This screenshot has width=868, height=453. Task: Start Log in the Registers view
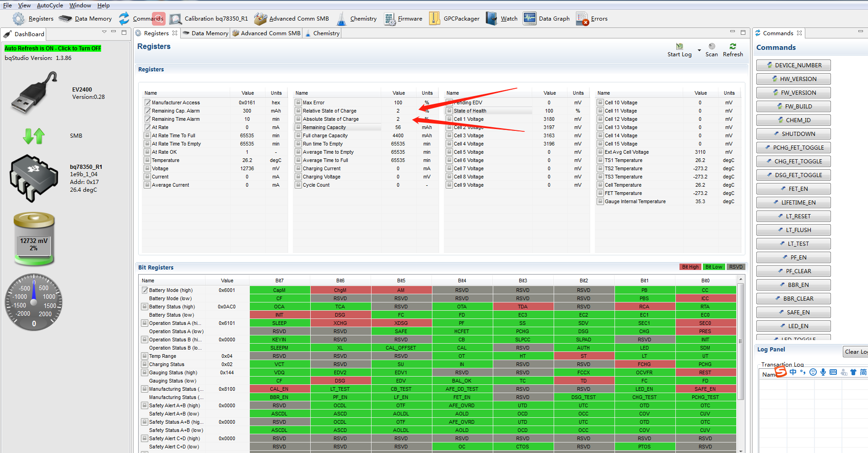point(679,50)
